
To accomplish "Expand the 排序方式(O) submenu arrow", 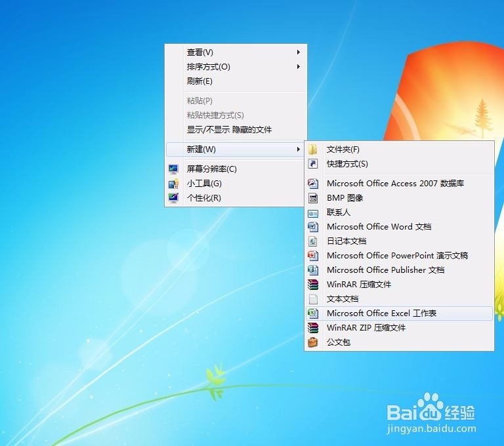I will [x=299, y=66].
